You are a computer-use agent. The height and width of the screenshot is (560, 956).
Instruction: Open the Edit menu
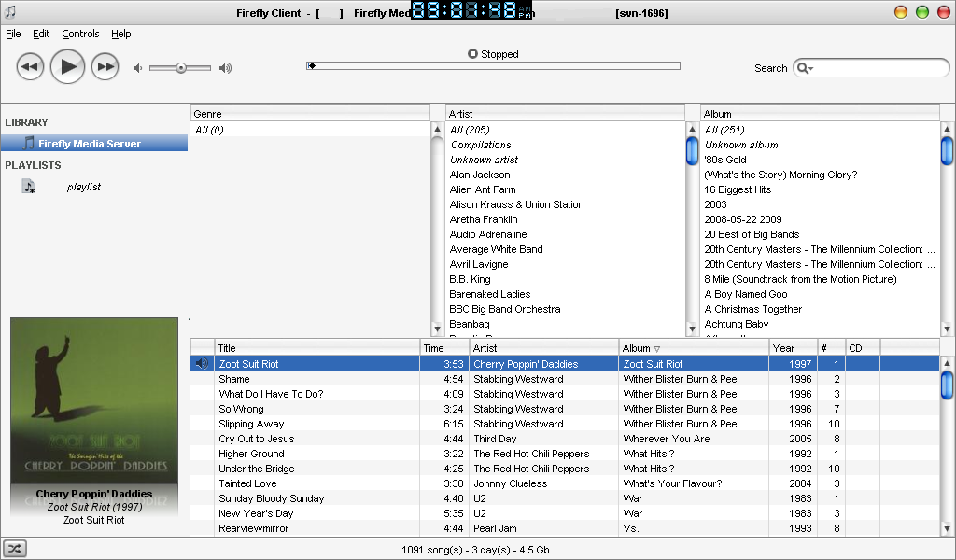(41, 34)
